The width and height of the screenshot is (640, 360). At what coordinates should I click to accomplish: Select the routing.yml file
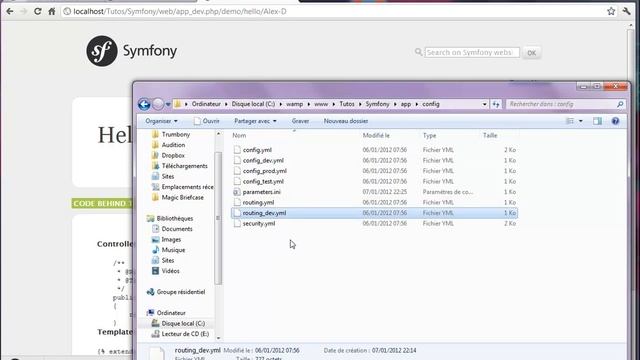(374, 202)
